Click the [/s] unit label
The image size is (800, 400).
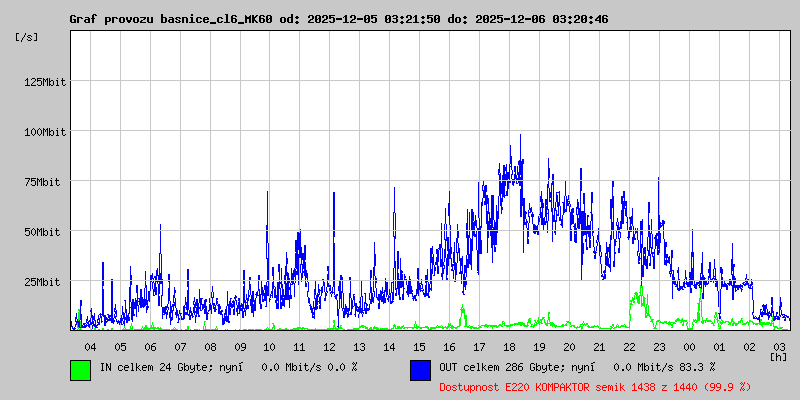point(27,37)
